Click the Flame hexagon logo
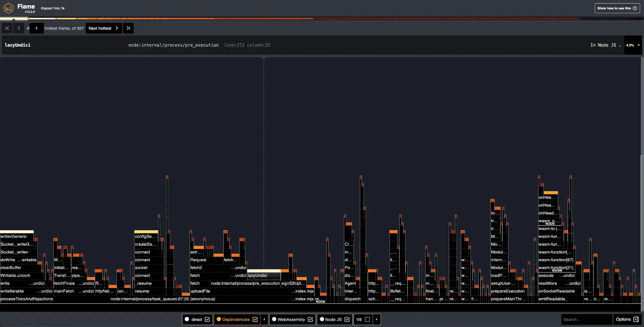644x327 pixels. pos(8,8)
